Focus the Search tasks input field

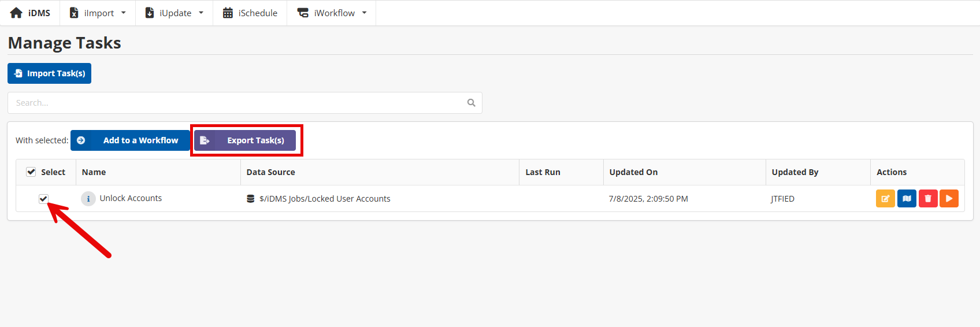tap(237, 103)
